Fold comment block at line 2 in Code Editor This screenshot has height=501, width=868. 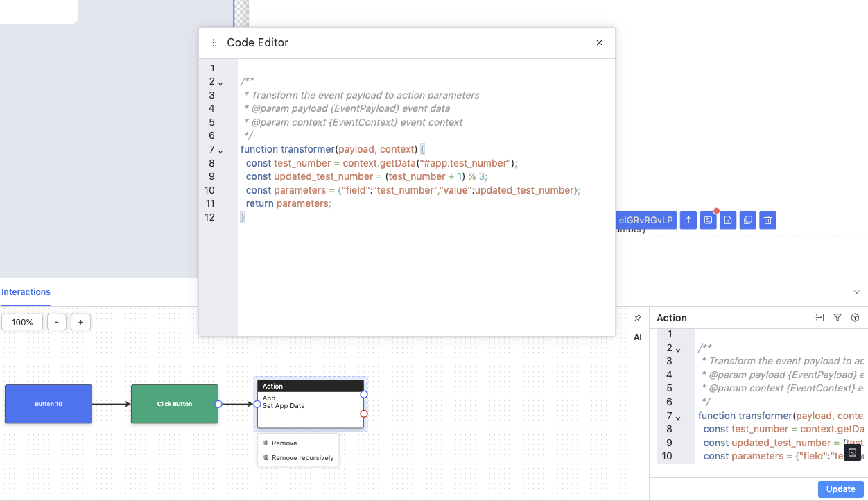[220, 83]
